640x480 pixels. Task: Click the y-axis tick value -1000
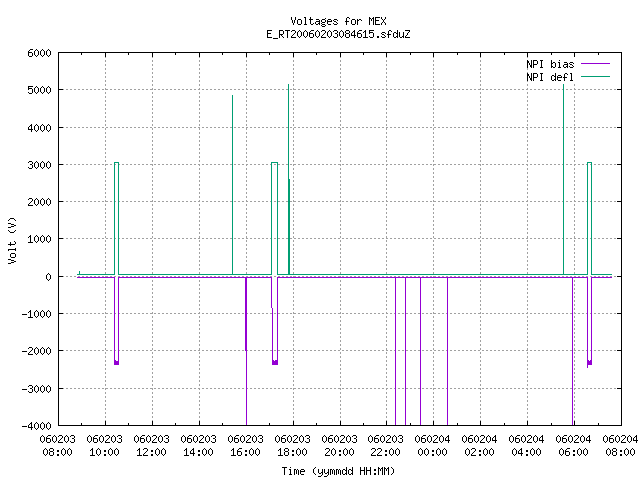coord(36,314)
